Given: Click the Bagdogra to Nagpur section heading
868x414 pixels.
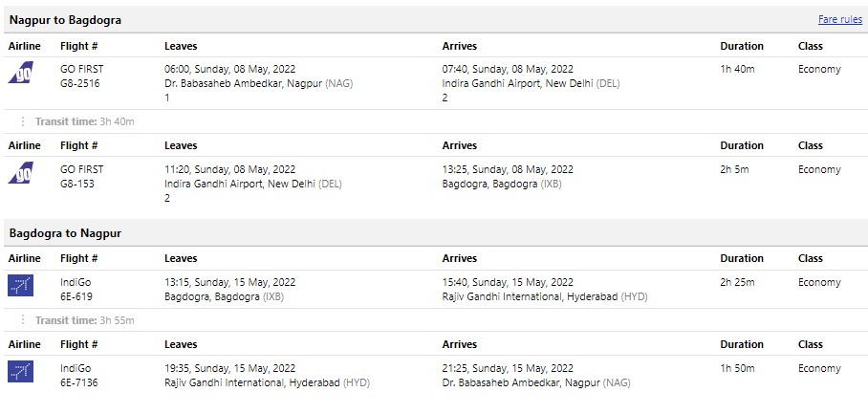Looking at the screenshot, I should click(65, 233).
